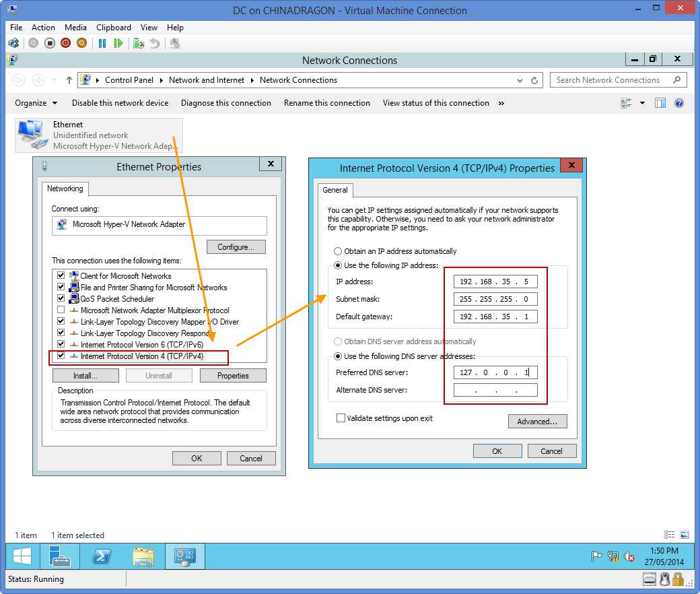700x594 pixels.
Task: Click the red Shut Down toolbar icon
Action: click(66, 43)
